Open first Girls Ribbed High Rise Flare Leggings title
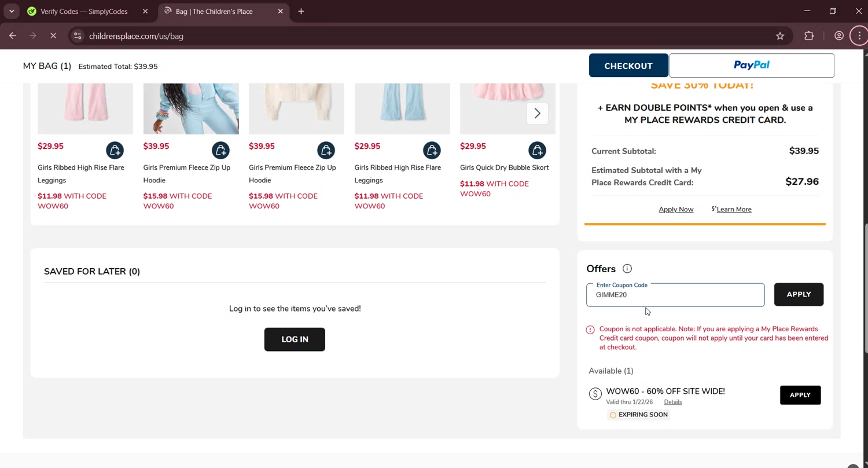This screenshot has height=468, width=868. coord(81,174)
